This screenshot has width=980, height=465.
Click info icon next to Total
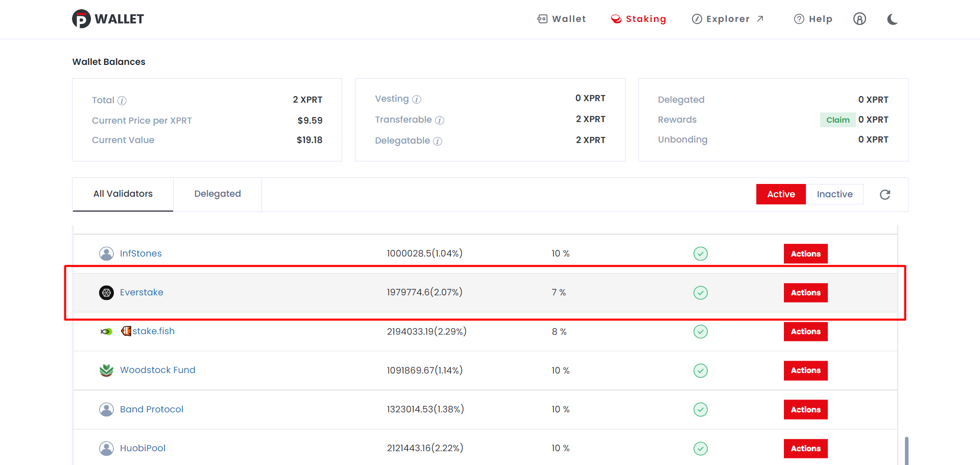tap(122, 101)
